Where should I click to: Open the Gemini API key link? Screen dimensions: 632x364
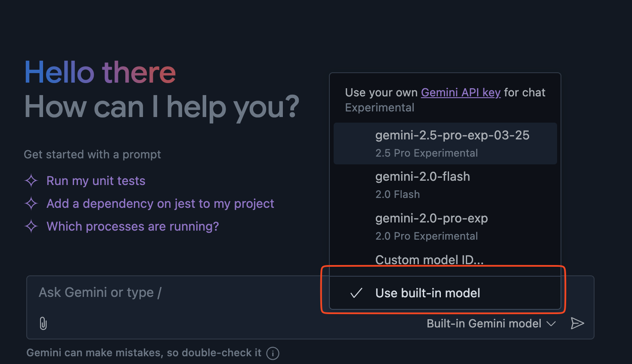(461, 93)
